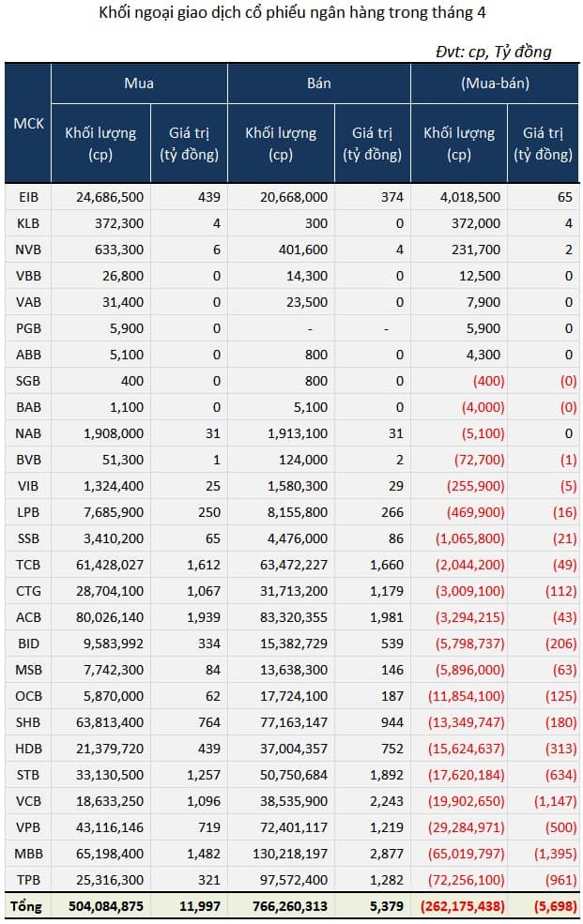The width and height of the screenshot is (583, 924).
Task: Select the Mua header cell
Action: pyautogui.click(x=139, y=83)
